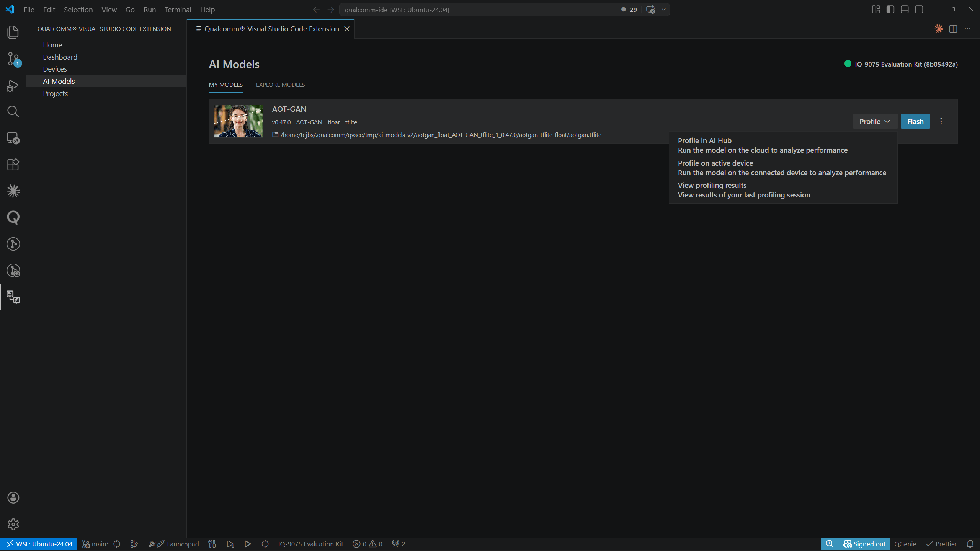Click the 29 counter in title bar
This screenshot has width=980, height=551.
(x=629, y=10)
